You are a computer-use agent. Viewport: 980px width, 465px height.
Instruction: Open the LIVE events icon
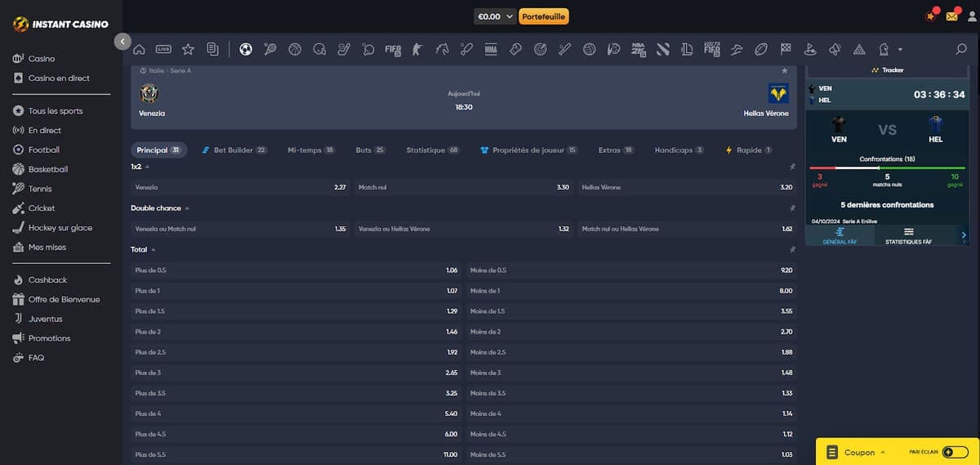pos(163,49)
